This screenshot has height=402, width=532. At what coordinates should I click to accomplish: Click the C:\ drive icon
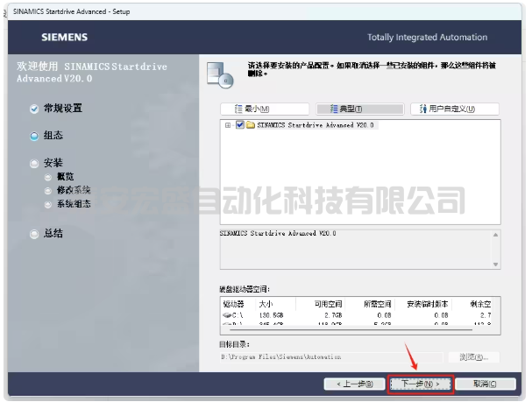point(227,314)
